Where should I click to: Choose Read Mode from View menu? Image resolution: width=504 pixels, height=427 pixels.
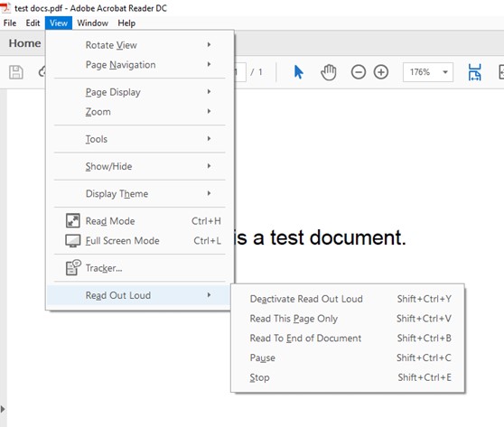click(x=139, y=221)
